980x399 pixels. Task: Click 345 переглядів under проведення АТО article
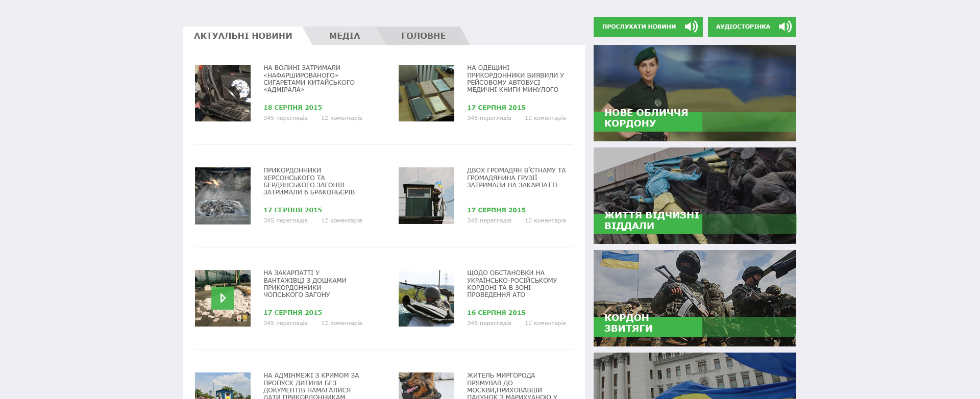(489, 323)
